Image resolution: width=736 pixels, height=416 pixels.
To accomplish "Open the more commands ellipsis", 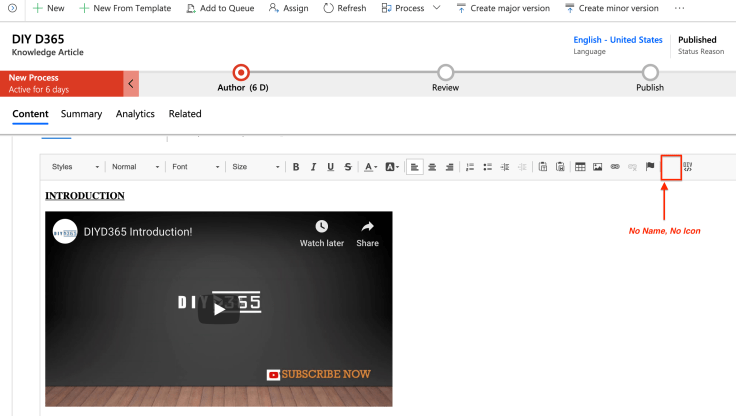I will 679,8.
